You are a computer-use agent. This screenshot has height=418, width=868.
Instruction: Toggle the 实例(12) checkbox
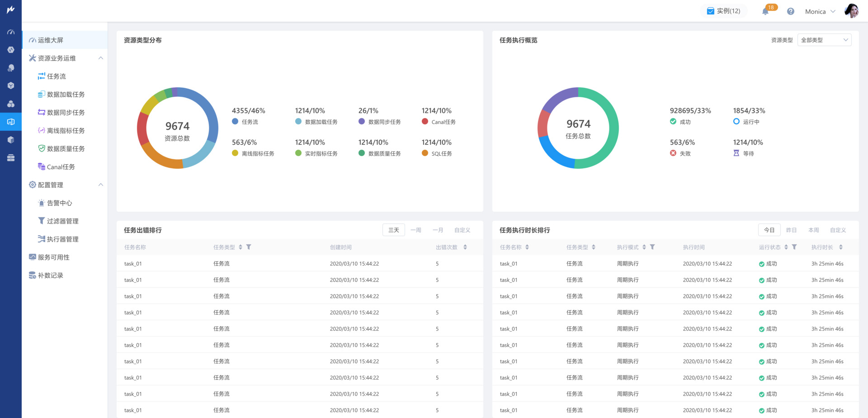click(710, 11)
